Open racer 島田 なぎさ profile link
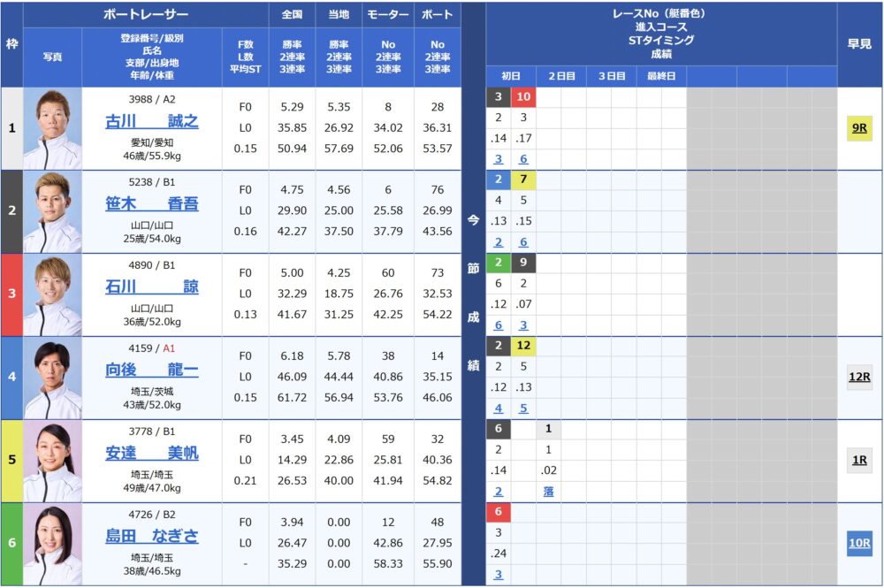This screenshot has width=884, height=588. 152,536
